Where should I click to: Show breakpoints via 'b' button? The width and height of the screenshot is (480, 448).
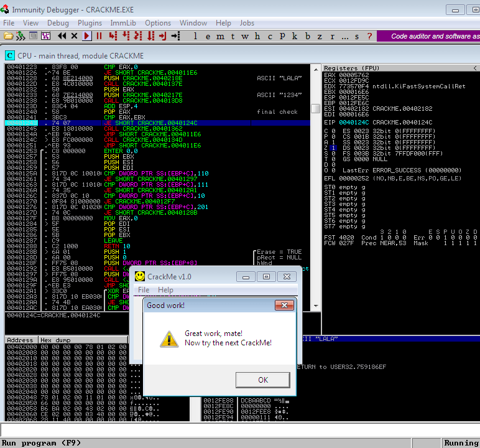pyautogui.click(x=308, y=36)
